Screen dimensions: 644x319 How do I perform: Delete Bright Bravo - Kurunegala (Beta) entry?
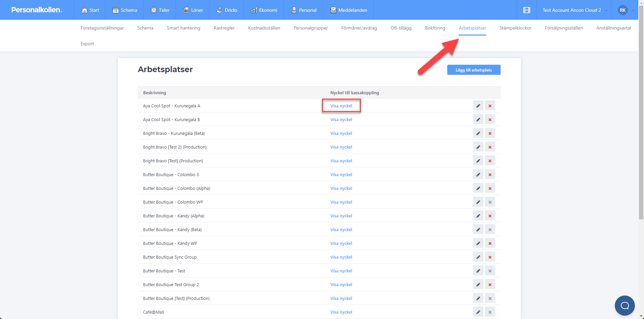coord(490,133)
